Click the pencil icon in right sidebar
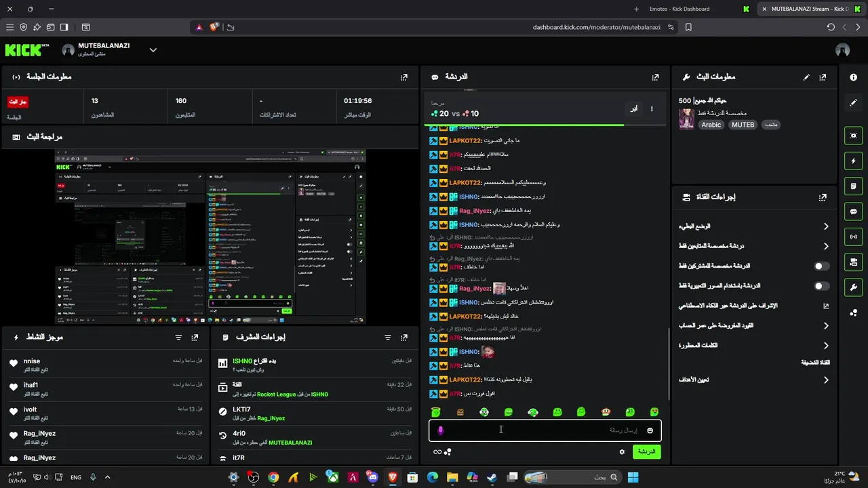This screenshot has height=488, width=868. 853,102
